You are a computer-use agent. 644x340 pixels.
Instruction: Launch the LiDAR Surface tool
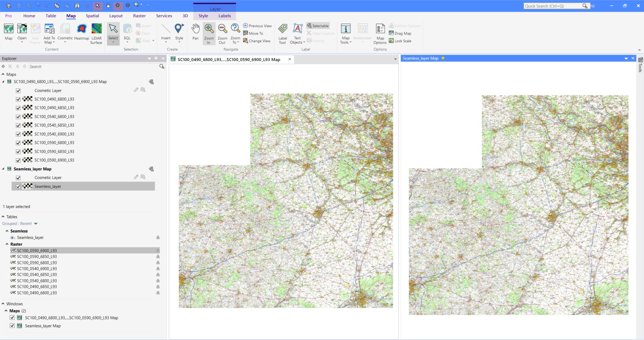[x=96, y=34]
